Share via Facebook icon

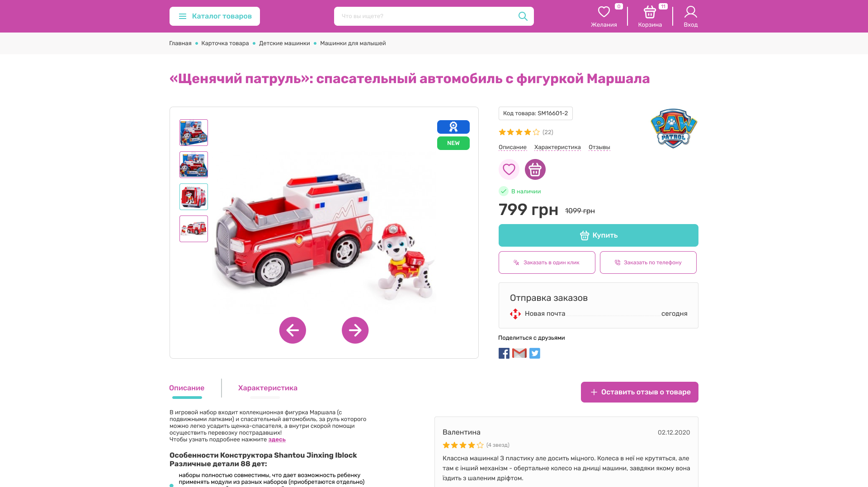[x=504, y=353]
